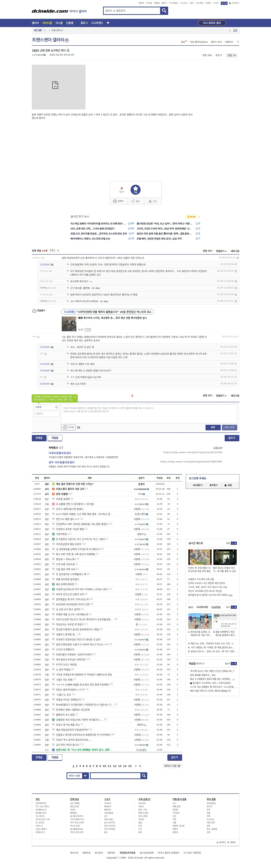Open the 디시트렌드 menu item

(97, 23)
